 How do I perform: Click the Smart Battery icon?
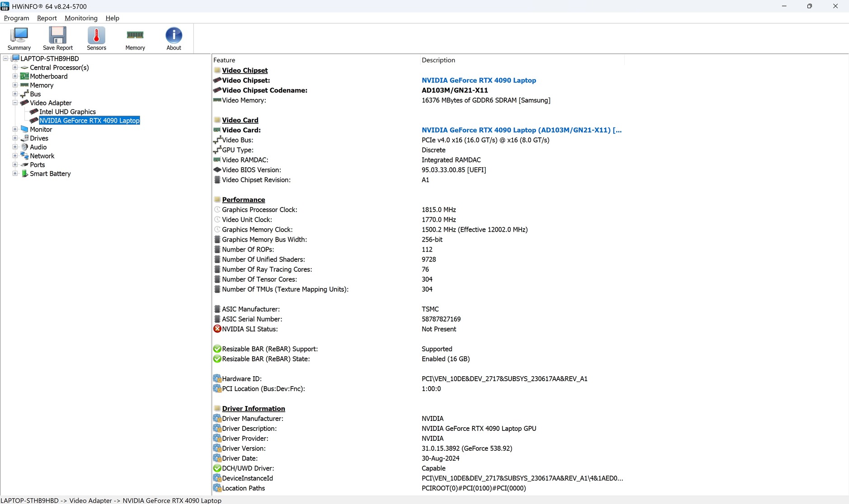click(x=24, y=173)
